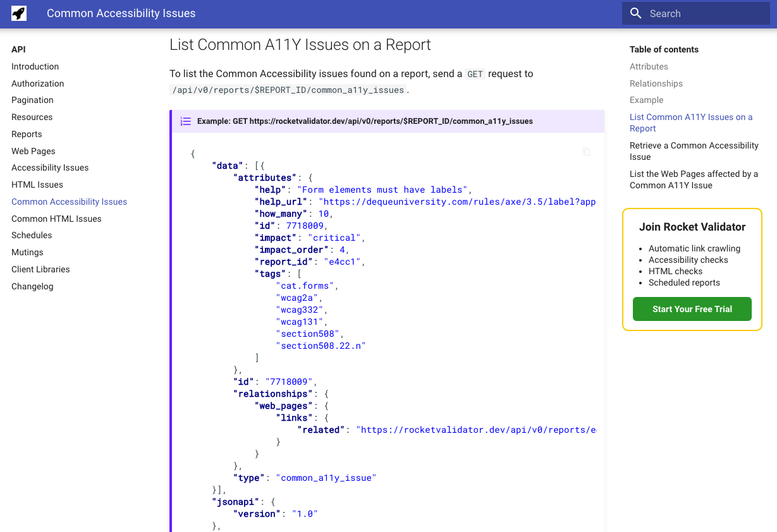The height and width of the screenshot is (532, 777).
Task: Open the Resources page
Action: tap(32, 117)
